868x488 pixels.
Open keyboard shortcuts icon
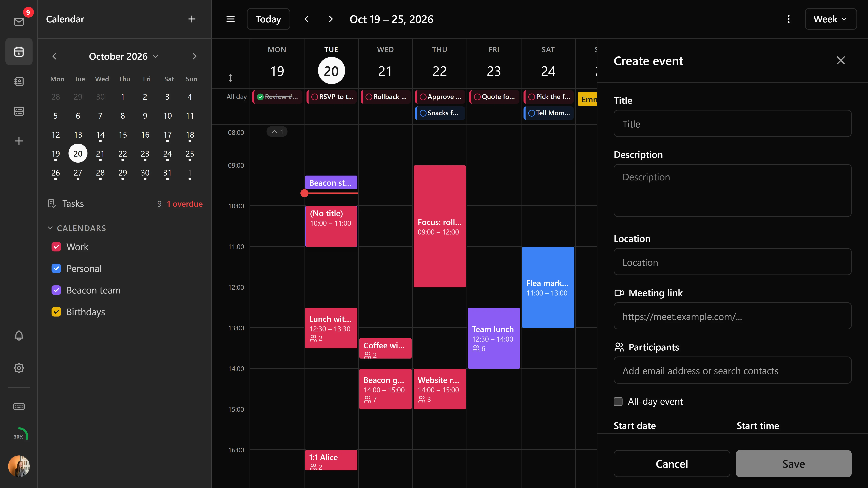pyautogui.click(x=19, y=406)
